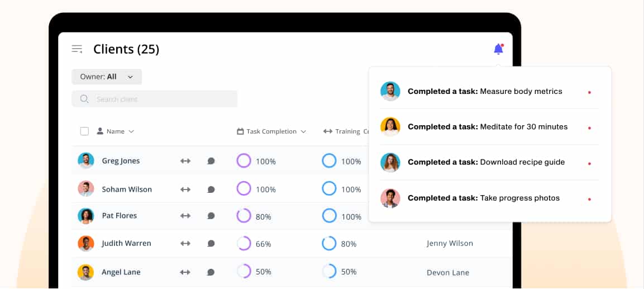This screenshot has height=289, width=644.
Task: Click Judith Warren 66% task completion ring
Action: pyautogui.click(x=244, y=243)
